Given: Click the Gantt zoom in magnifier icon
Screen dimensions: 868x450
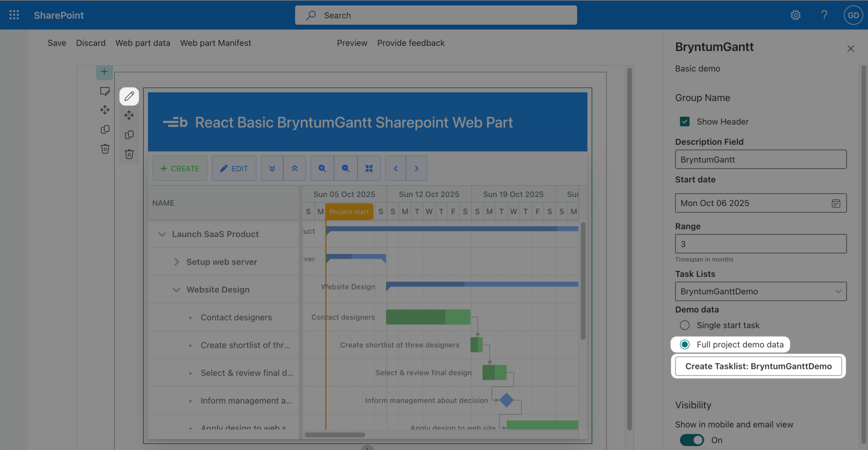Looking at the screenshot, I should click(x=322, y=168).
